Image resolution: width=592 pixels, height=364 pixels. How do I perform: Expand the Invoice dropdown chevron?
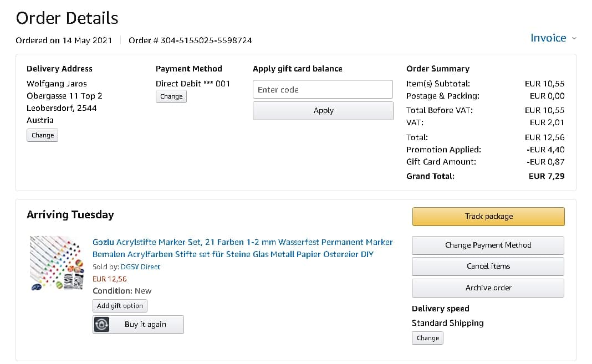click(574, 38)
